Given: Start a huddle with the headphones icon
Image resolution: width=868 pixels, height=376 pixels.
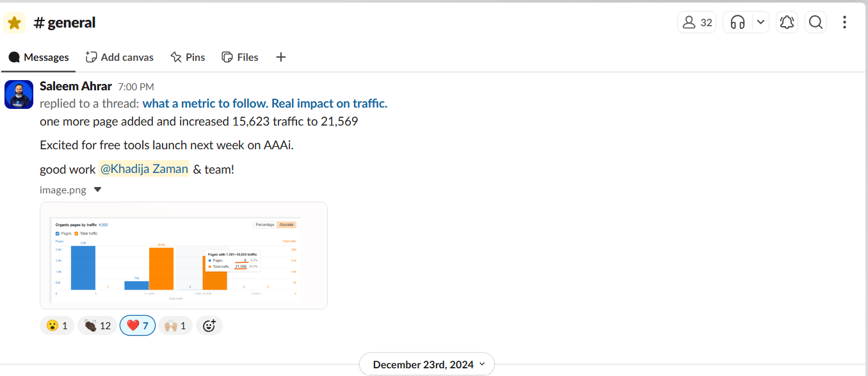Looking at the screenshot, I should pyautogui.click(x=738, y=22).
